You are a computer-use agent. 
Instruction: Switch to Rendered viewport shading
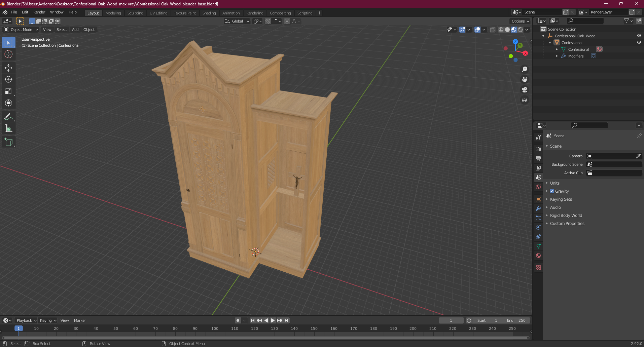coord(520,30)
